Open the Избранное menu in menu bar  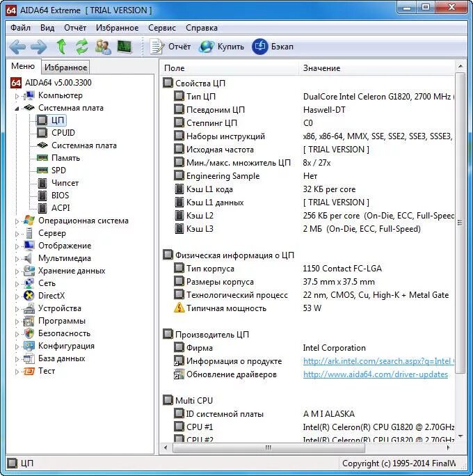click(x=117, y=28)
